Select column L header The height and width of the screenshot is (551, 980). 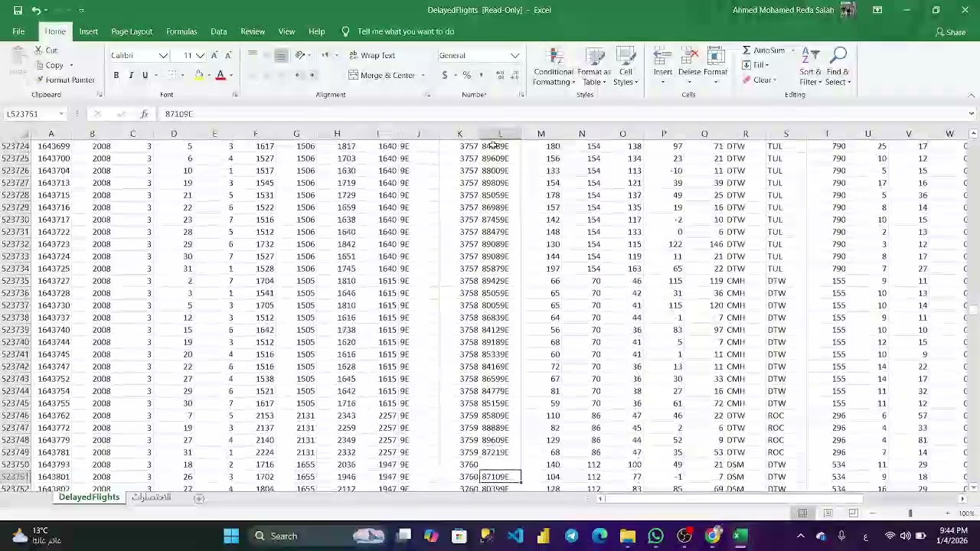point(500,134)
